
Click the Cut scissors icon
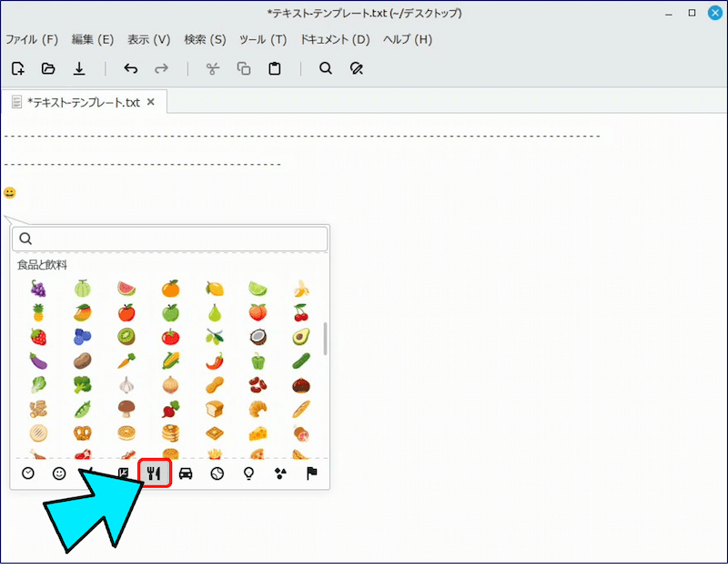[x=213, y=68]
